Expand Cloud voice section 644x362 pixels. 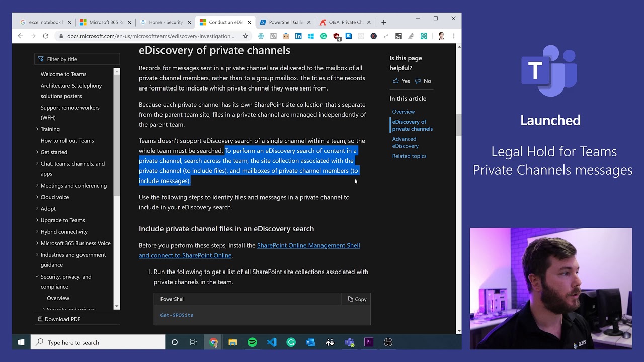37,197
